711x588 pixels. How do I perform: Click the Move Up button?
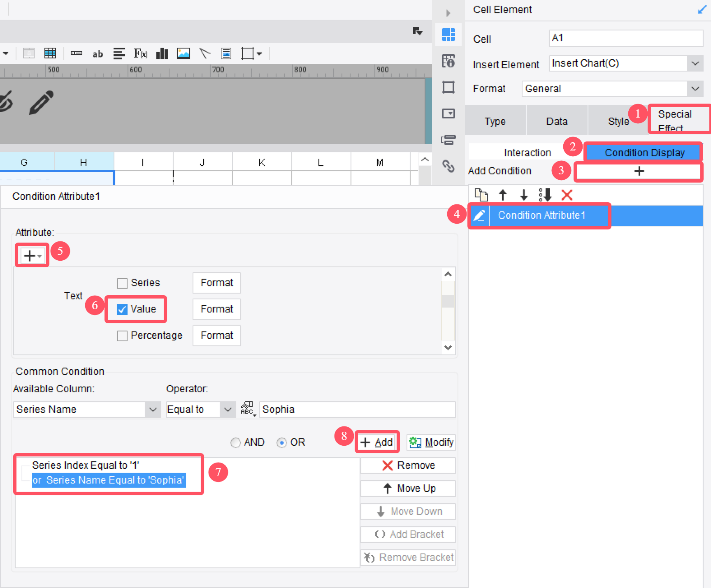click(408, 488)
